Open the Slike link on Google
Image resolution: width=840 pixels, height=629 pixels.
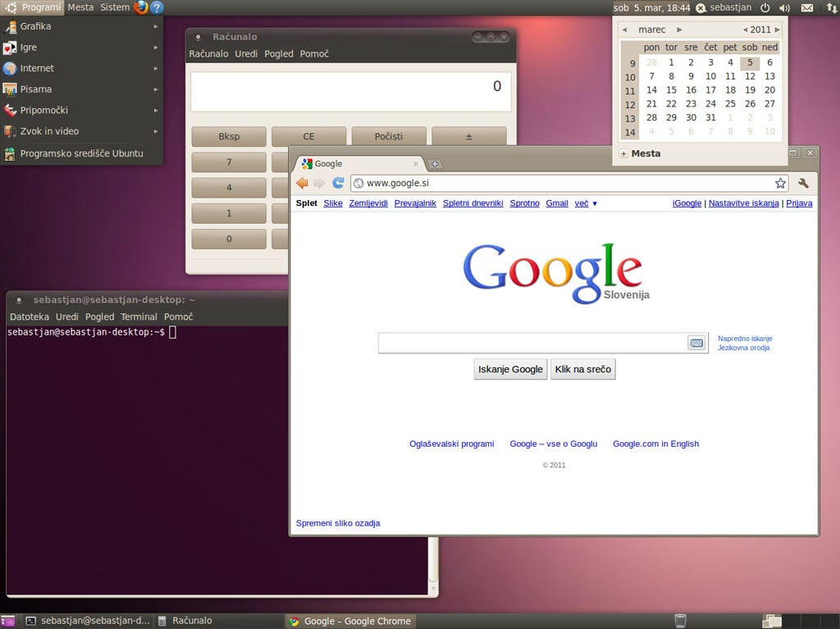[x=333, y=203]
